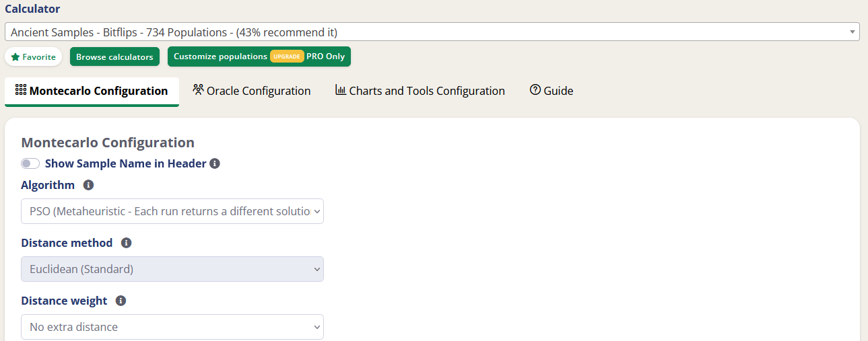Switch to the Oracle Configuration tab

252,91
